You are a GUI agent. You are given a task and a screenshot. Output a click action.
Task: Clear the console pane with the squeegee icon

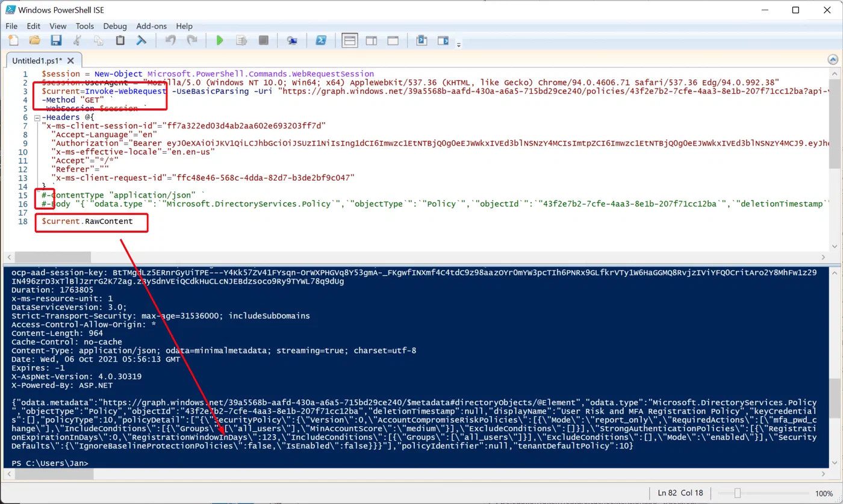(x=141, y=40)
